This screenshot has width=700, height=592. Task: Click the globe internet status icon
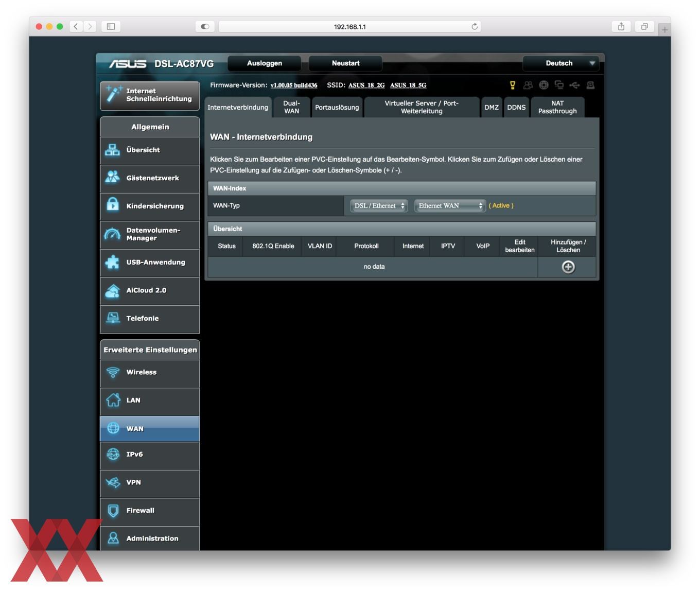pyautogui.click(x=544, y=85)
